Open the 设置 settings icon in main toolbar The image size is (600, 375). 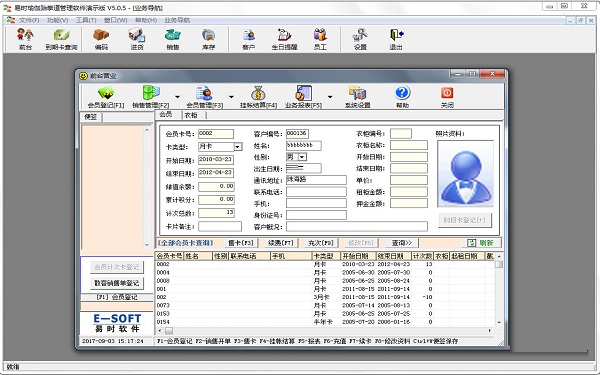point(360,39)
